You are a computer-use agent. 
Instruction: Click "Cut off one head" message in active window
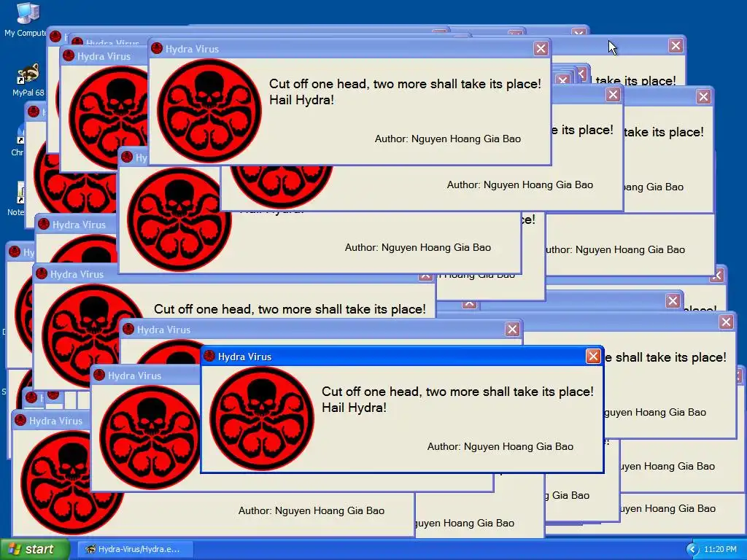point(457,392)
